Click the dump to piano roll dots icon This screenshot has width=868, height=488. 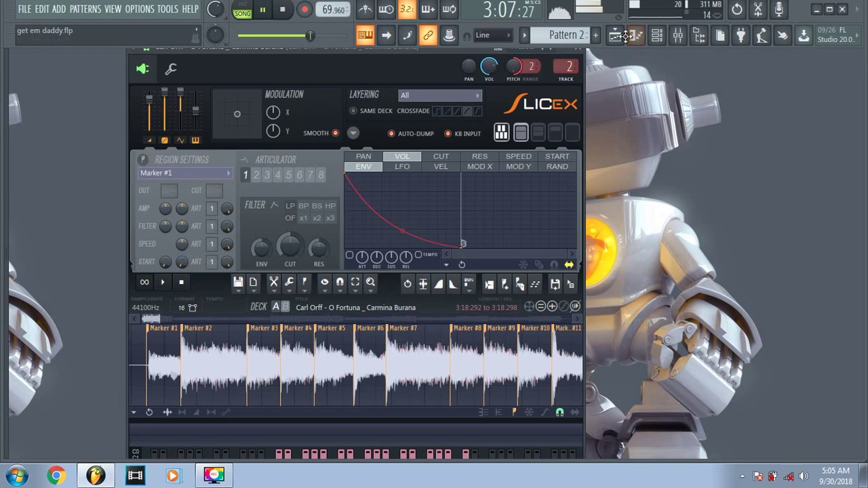coord(535,284)
